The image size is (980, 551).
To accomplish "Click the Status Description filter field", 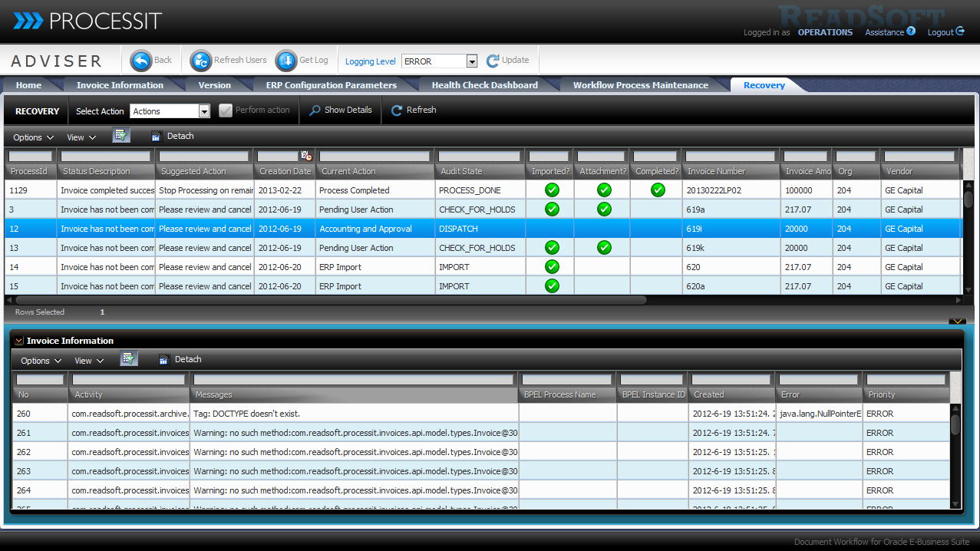I will pyautogui.click(x=106, y=157).
